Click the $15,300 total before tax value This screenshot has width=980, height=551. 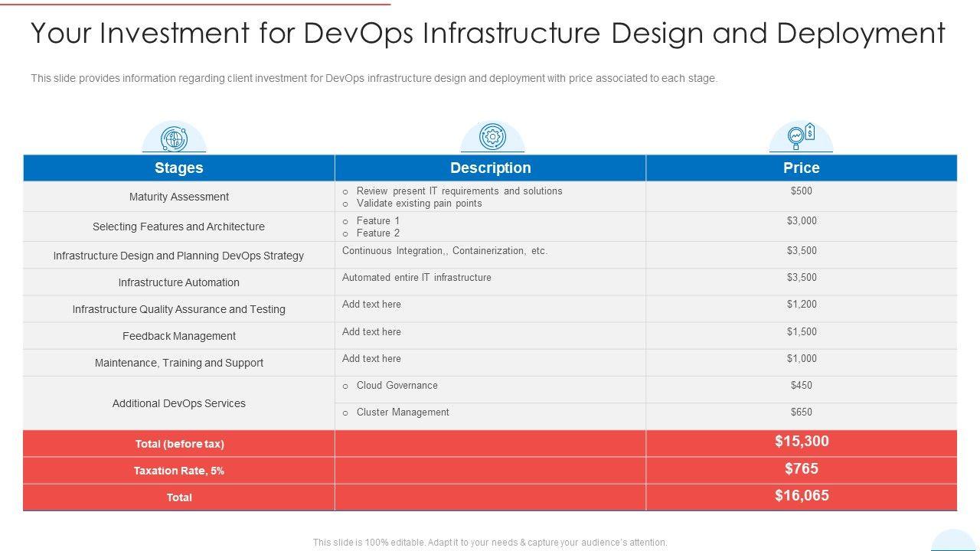[801, 442]
